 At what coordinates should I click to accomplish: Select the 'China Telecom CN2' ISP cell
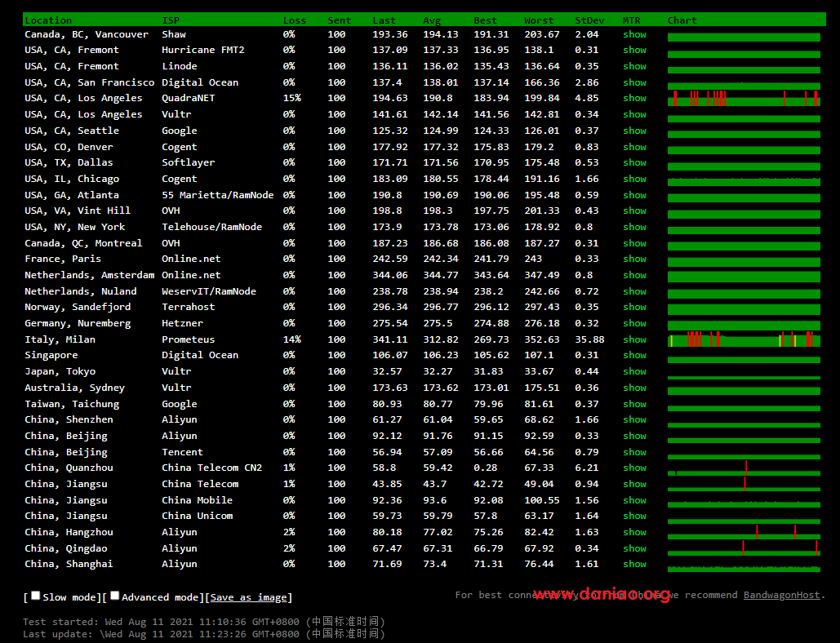click(x=212, y=468)
